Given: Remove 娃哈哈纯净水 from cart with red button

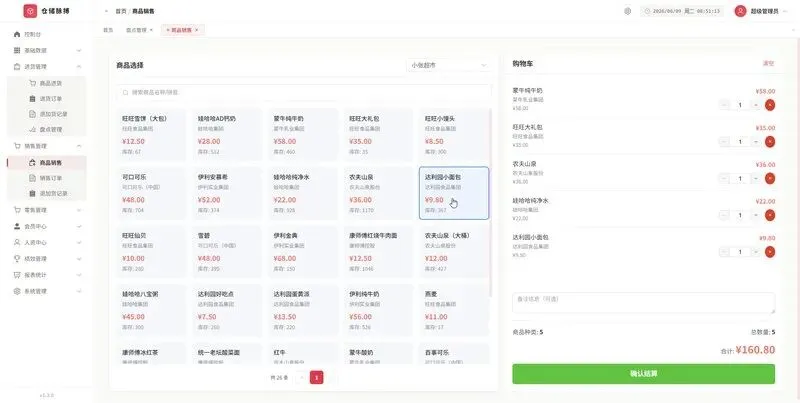Looking at the screenshot, I should 770,215.
